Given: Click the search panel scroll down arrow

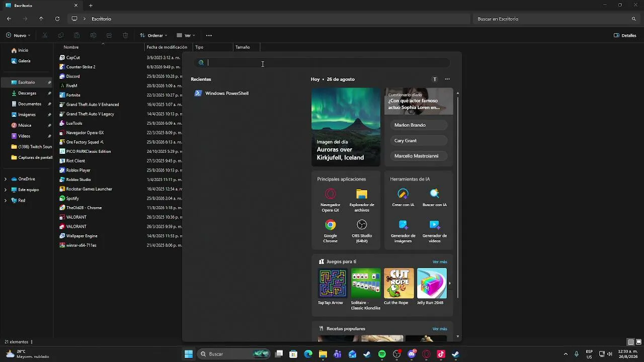Looking at the screenshot, I should (x=457, y=336).
